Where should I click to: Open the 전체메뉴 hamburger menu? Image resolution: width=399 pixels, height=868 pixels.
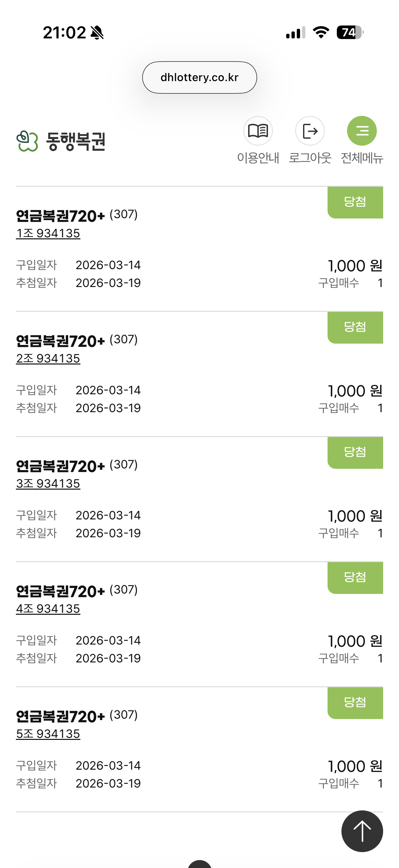click(362, 131)
